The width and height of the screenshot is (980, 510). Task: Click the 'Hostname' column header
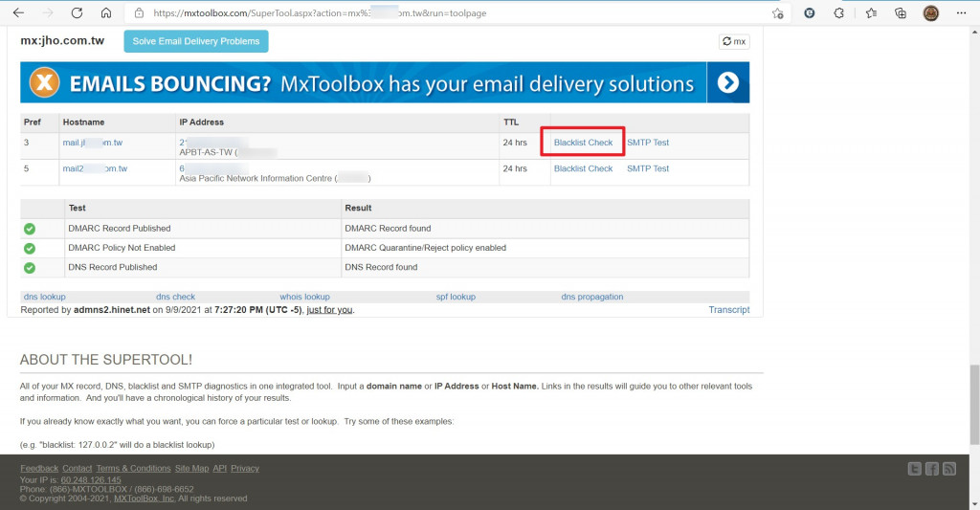(83, 122)
